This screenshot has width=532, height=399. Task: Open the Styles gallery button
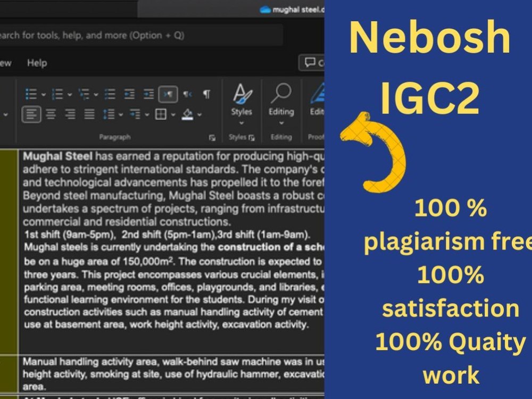click(242, 104)
